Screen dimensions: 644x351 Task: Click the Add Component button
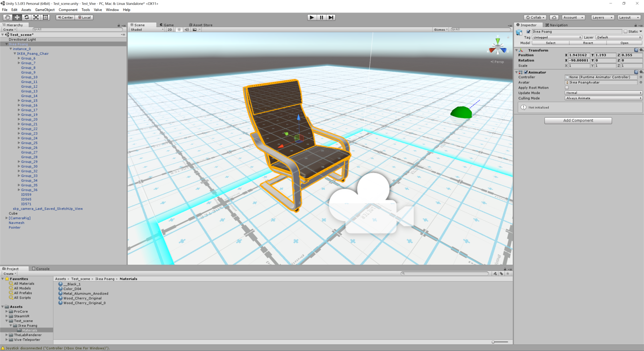[578, 120]
